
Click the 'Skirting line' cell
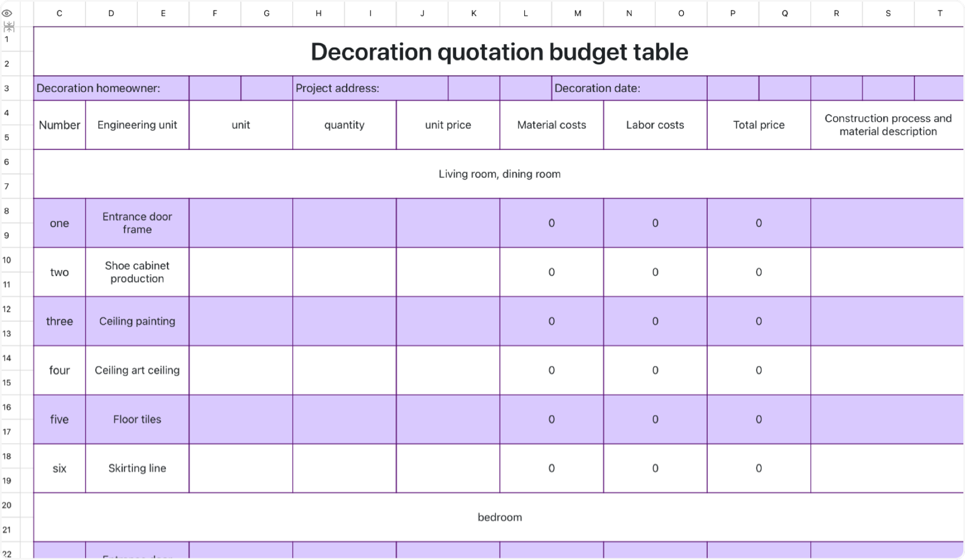[137, 468]
